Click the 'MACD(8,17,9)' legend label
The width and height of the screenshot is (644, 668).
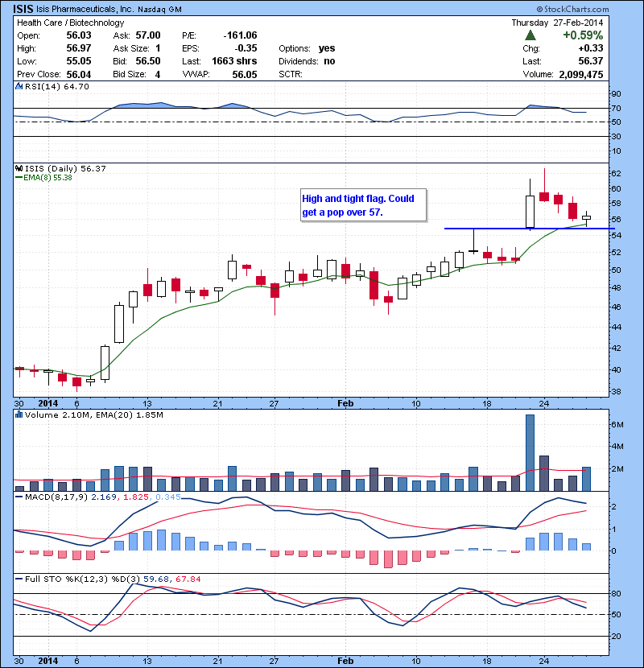click(56, 497)
